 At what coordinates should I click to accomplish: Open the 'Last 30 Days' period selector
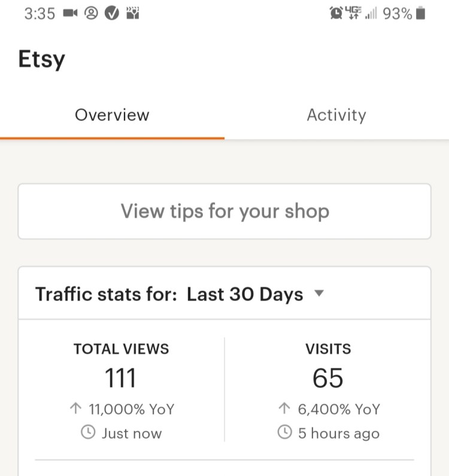pos(245,295)
